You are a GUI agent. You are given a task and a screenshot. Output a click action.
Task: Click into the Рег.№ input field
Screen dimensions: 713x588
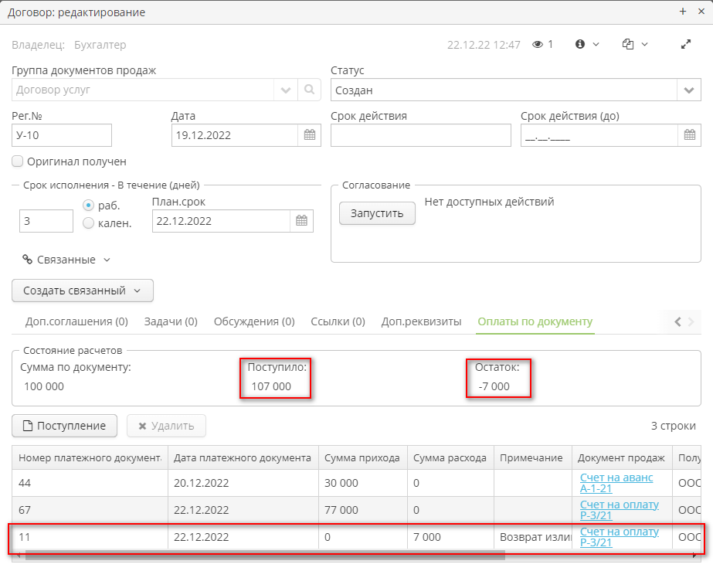click(63, 135)
